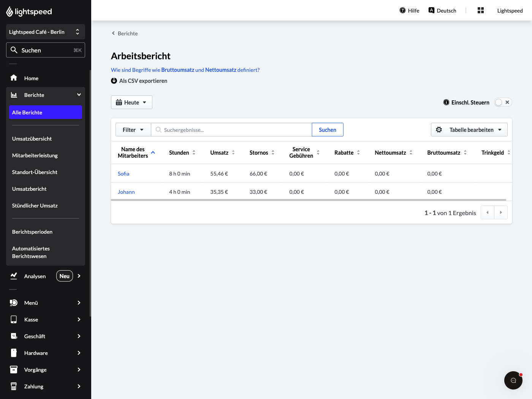
Task: Click Als CSV exportieren link
Action: pos(139,81)
